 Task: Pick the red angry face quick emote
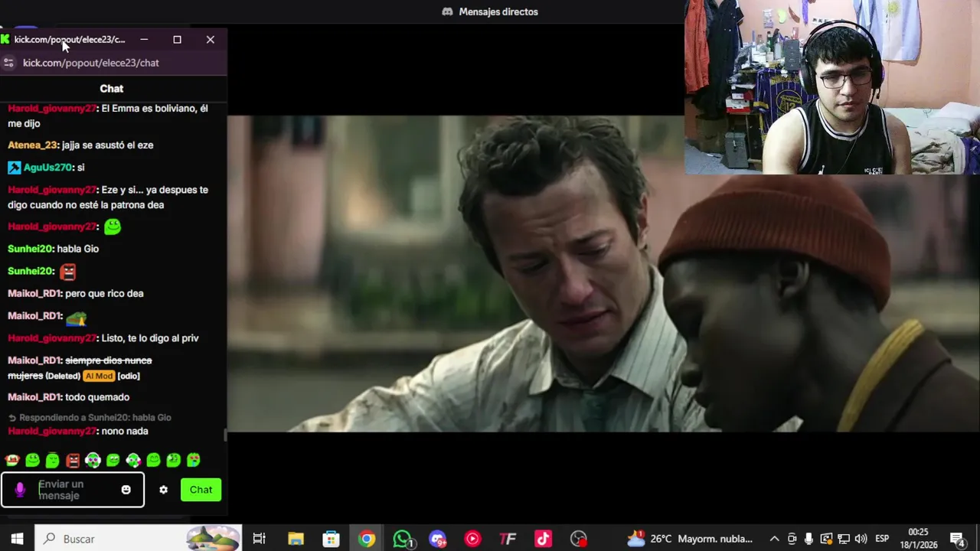click(x=73, y=460)
